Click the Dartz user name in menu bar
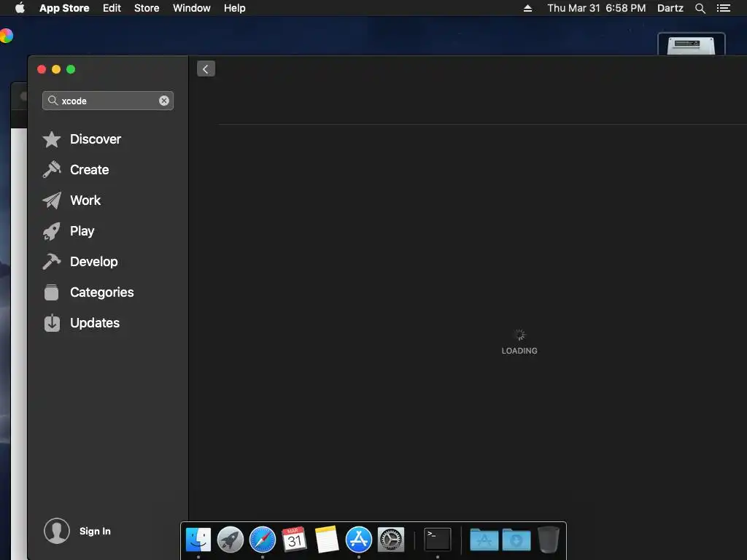 pyautogui.click(x=670, y=8)
